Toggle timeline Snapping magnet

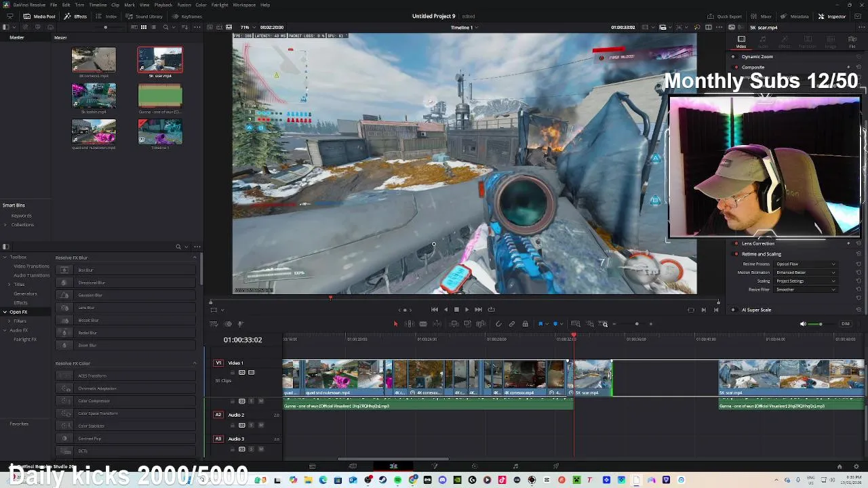click(x=498, y=324)
